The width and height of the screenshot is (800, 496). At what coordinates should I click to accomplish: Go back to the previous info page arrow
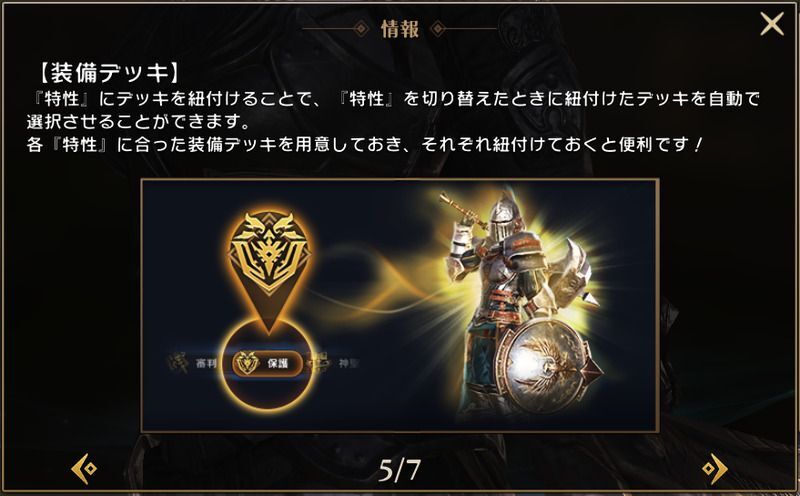84,468
